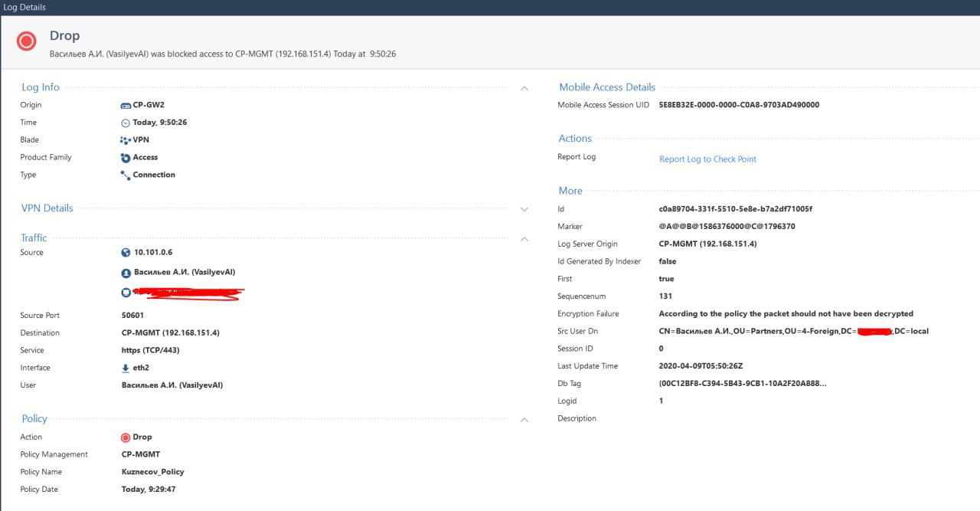The width and height of the screenshot is (980, 511).
Task: Click the CP-GW2 gateway origin icon
Action: pyautogui.click(x=126, y=105)
